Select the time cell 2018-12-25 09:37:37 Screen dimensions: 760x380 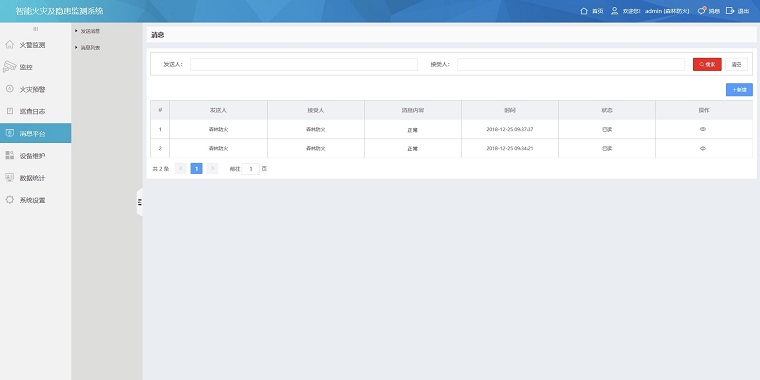(510, 129)
